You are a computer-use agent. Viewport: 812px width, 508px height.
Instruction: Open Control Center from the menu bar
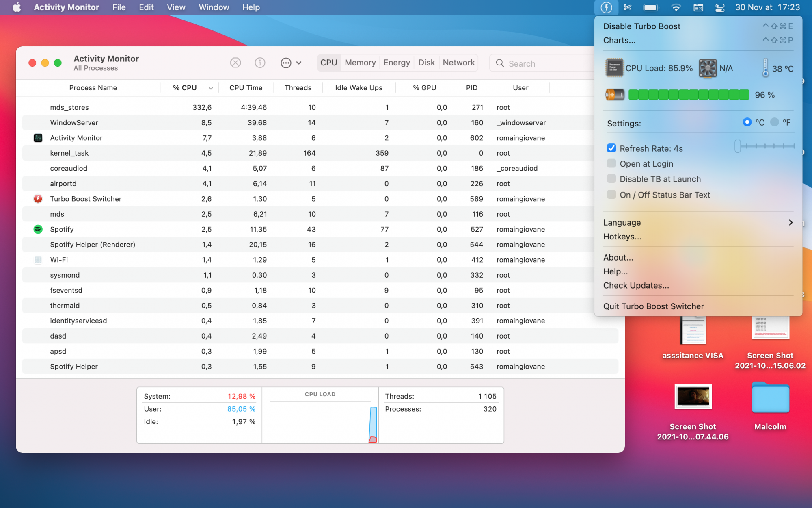[720, 7]
